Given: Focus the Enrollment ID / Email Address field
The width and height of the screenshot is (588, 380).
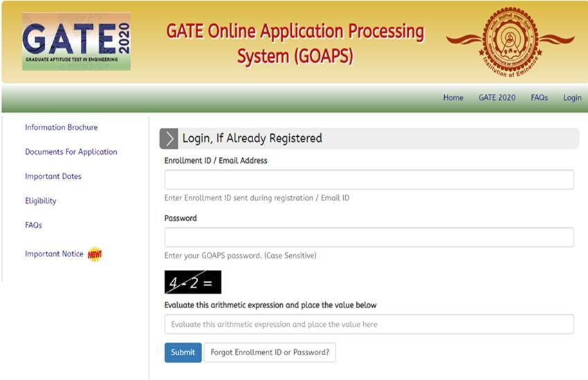Looking at the screenshot, I should (369, 180).
